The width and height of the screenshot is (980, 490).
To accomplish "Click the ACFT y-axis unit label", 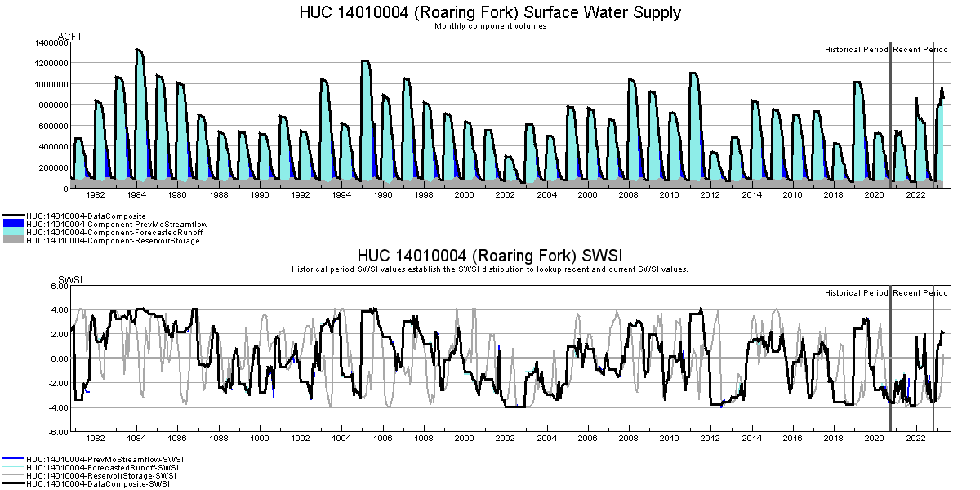I will (x=70, y=37).
